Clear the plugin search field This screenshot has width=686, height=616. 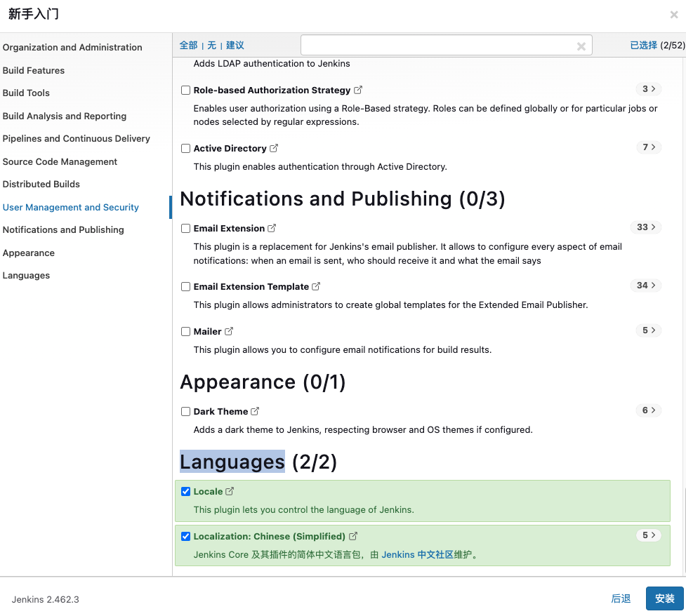[x=581, y=46]
